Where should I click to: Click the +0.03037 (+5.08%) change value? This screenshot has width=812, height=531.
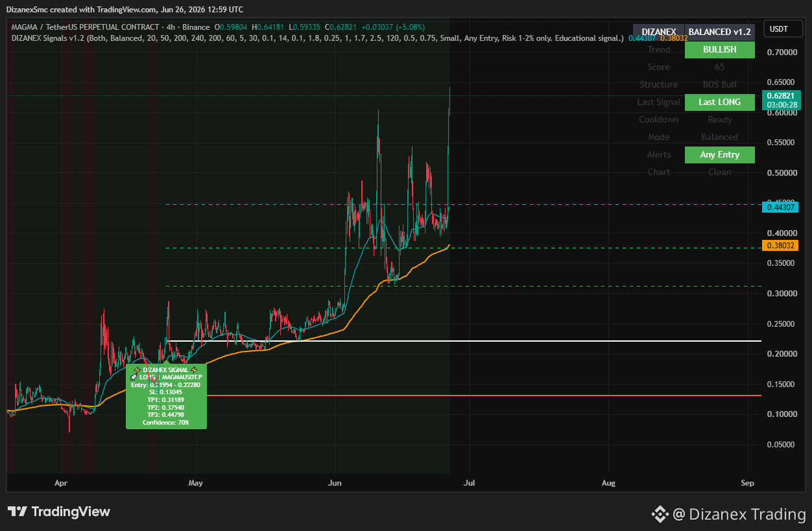tap(394, 27)
